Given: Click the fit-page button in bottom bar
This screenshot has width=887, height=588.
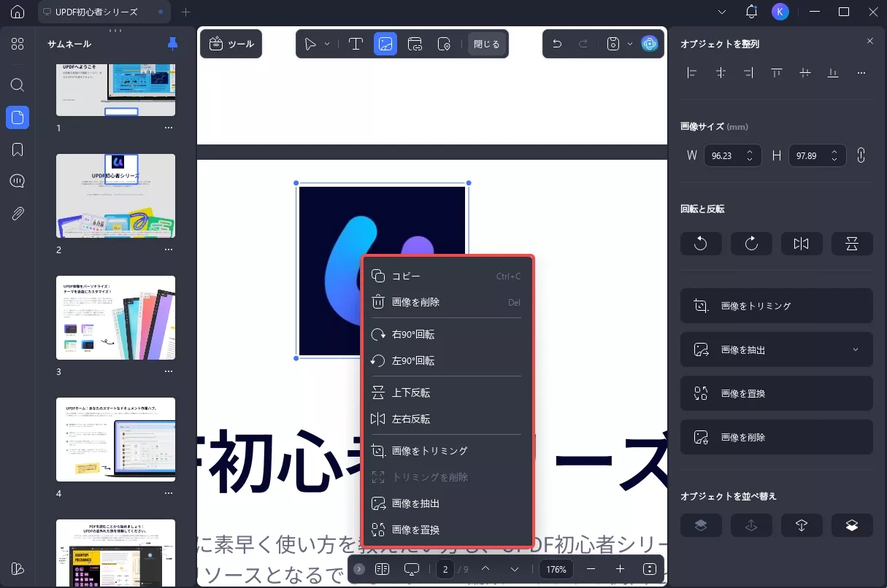Looking at the screenshot, I should pos(650,569).
